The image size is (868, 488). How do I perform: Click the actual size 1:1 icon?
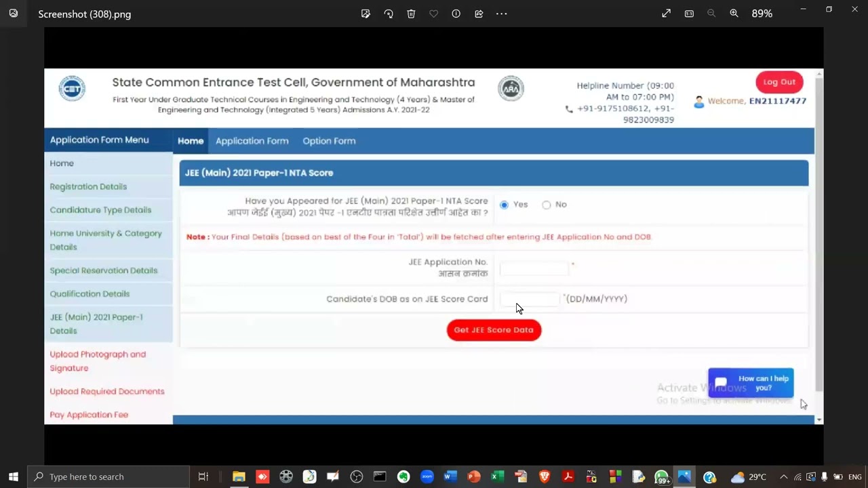[689, 14]
